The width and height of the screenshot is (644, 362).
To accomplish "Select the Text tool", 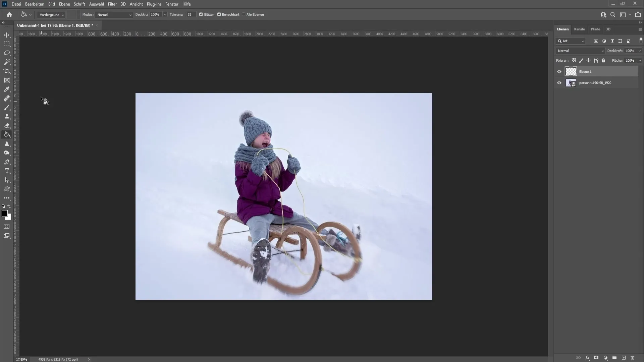I will pyautogui.click(x=7, y=171).
